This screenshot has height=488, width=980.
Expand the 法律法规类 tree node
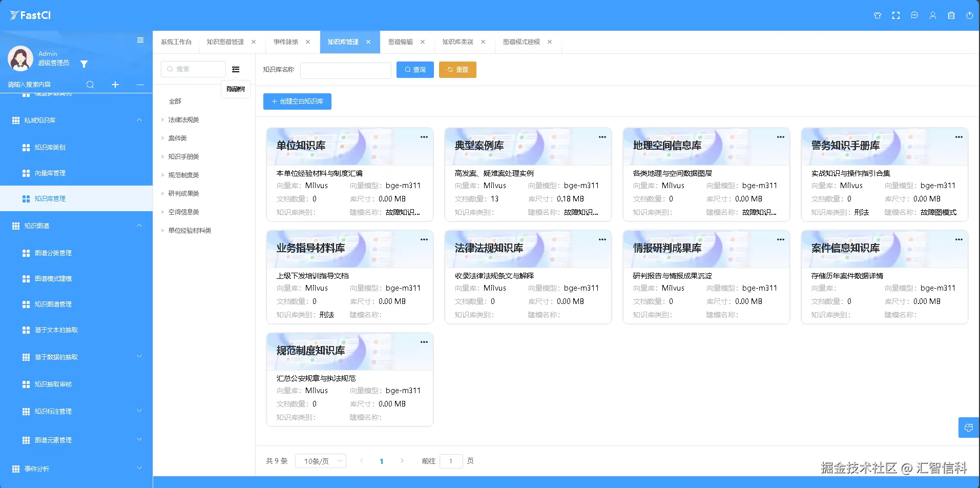pyautogui.click(x=163, y=119)
